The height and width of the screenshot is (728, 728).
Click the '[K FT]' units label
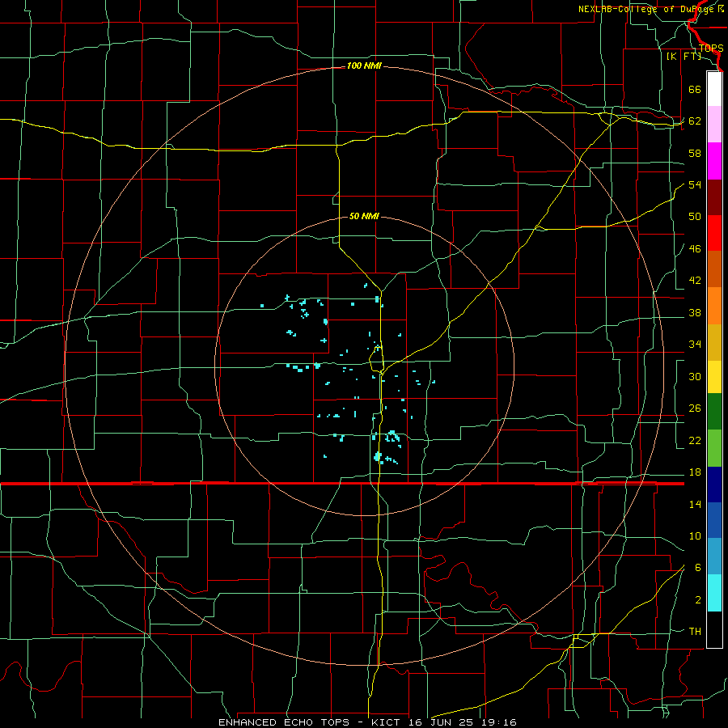coord(684,57)
